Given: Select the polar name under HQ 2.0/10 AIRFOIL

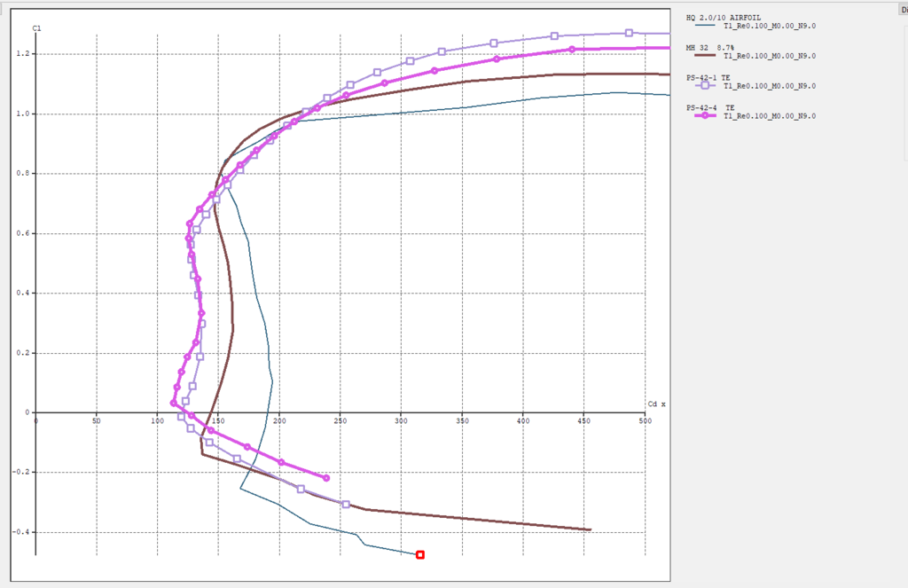Looking at the screenshot, I should click(769, 27).
